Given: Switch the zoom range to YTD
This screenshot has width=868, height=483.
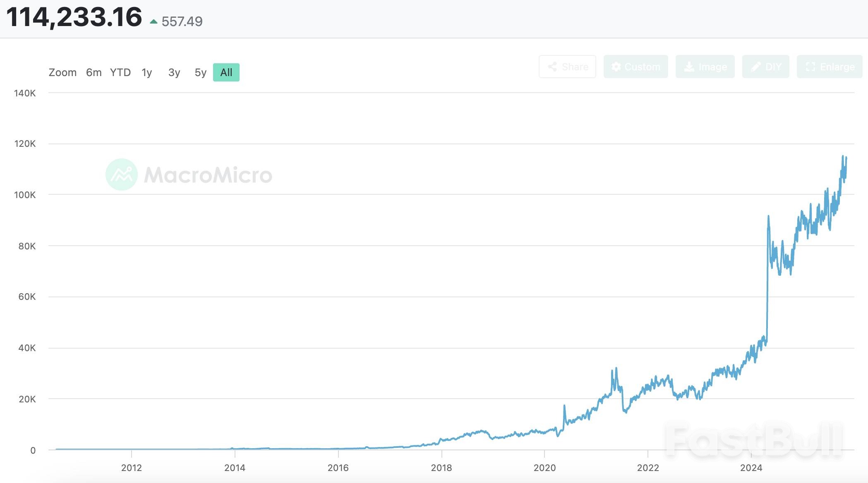Looking at the screenshot, I should click(120, 72).
